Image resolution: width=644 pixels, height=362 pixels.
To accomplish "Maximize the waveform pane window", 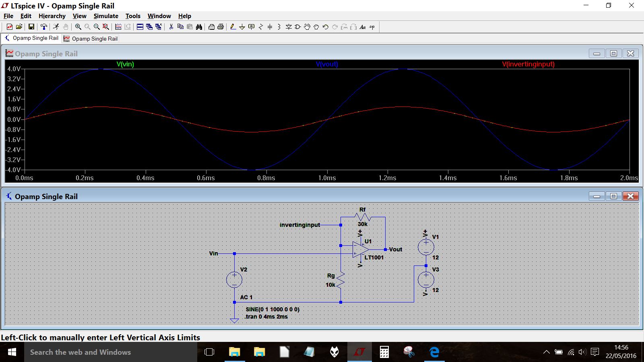I will click(x=613, y=53).
